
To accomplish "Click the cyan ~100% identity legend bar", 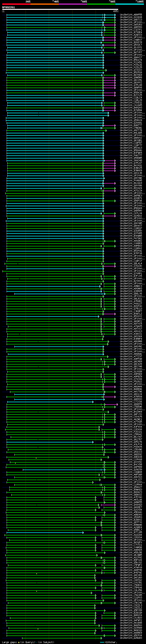I will point(130,4).
